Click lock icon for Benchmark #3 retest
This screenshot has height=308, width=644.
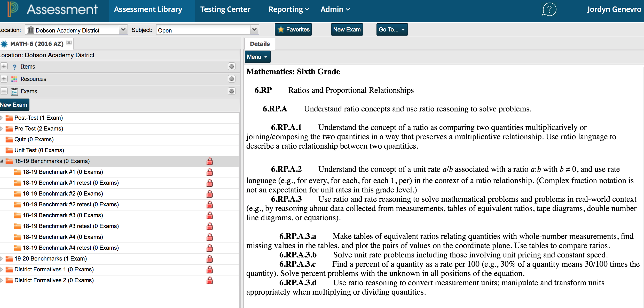(x=210, y=226)
